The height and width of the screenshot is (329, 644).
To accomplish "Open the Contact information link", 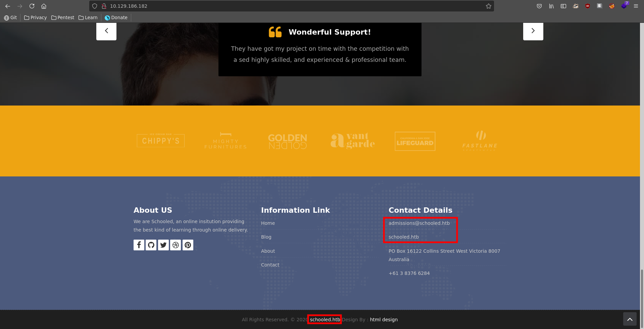I will pos(270,265).
